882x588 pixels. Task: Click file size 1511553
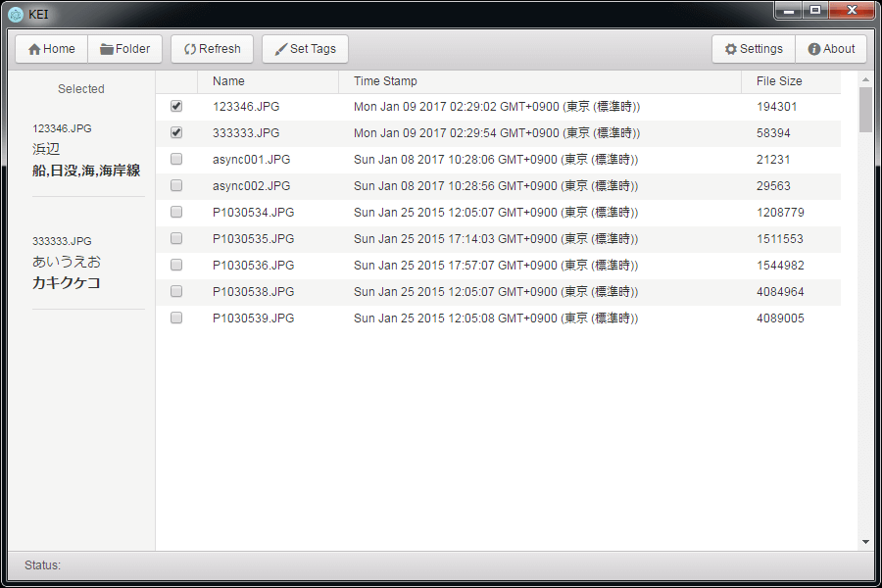tap(780, 238)
